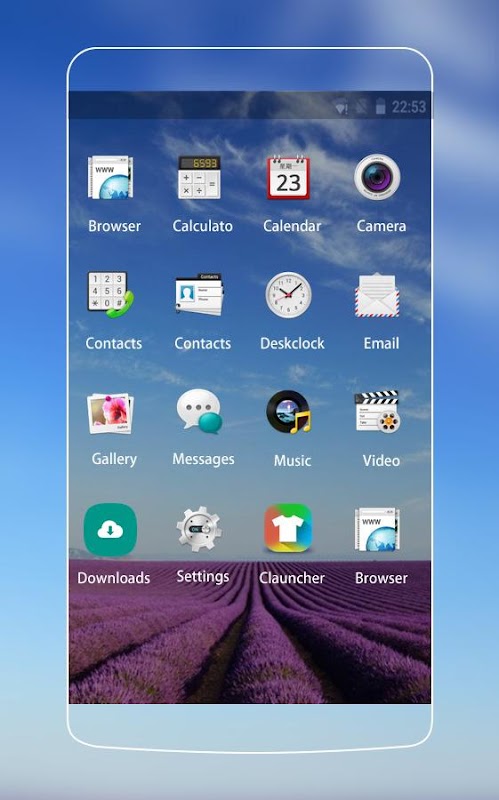This screenshot has width=499, height=800.
Task: Tap the no-SIM signal status icon
Action: (x=361, y=107)
